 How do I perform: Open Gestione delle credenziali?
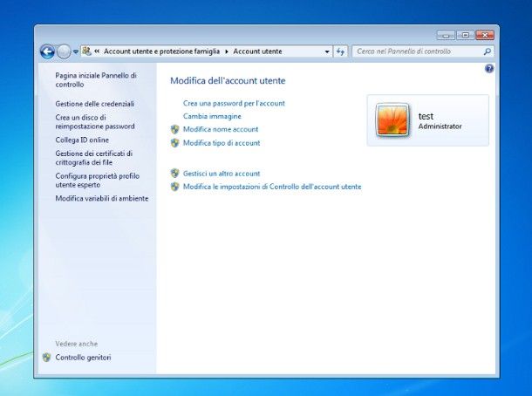(95, 104)
